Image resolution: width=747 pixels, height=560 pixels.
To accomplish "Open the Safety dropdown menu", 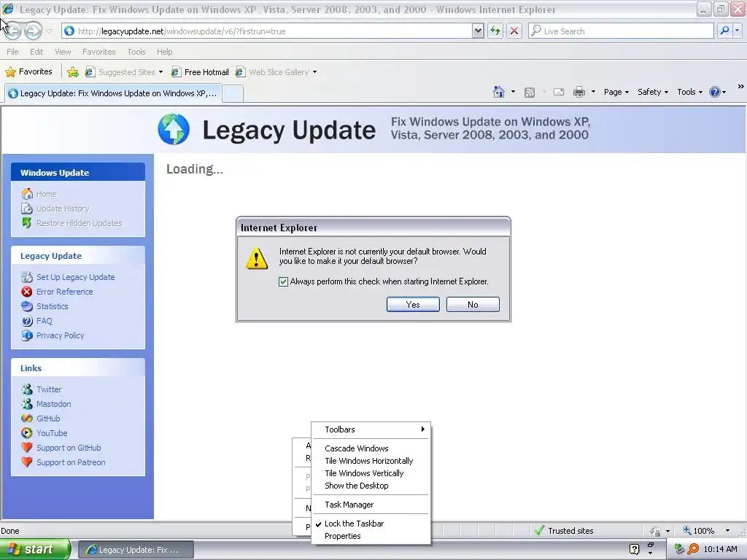I will [x=653, y=93].
